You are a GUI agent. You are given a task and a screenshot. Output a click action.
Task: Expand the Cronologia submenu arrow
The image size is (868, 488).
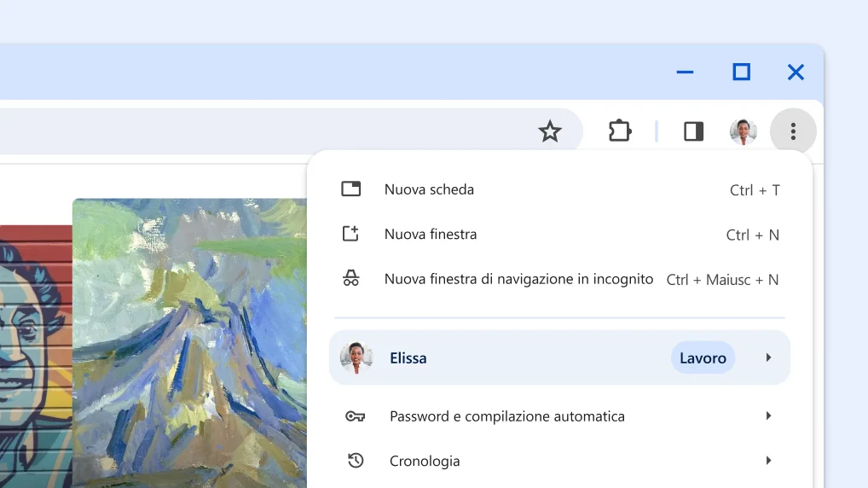pos(768,461)
